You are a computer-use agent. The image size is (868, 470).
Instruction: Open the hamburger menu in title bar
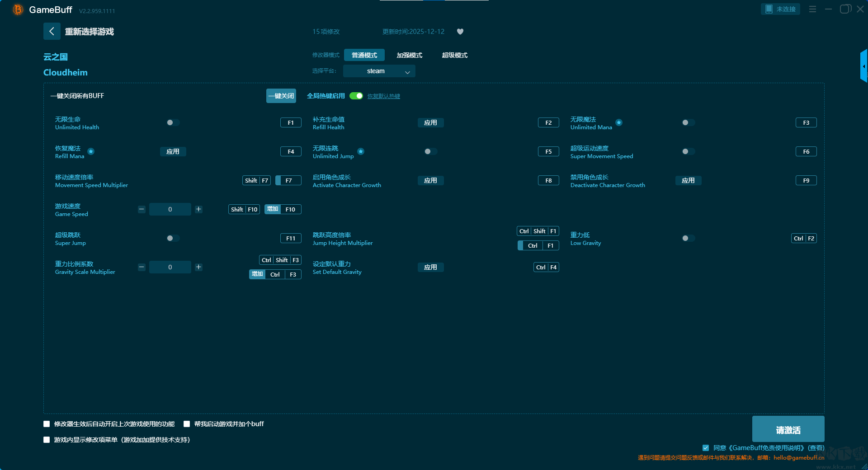[x=812, y=9]
